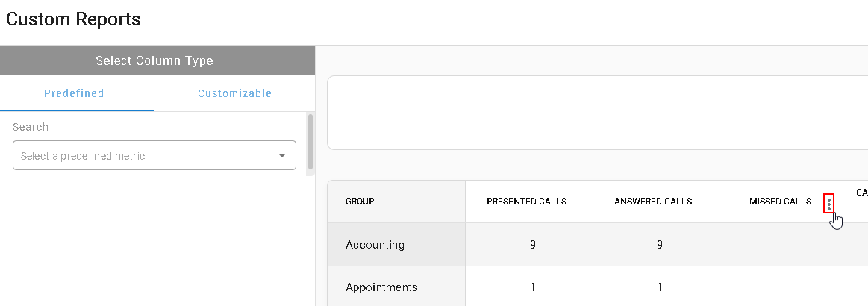Screen dimensions: 868x306
Task: Click the Presented Calls column header
Action: coord(526,202)
